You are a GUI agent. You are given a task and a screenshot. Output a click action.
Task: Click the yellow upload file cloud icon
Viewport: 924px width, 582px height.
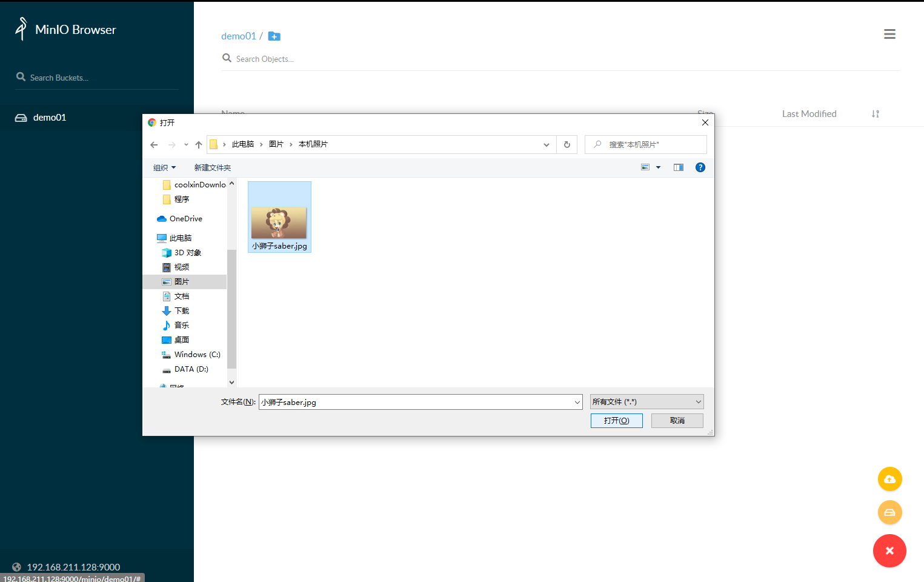[889, 480]
